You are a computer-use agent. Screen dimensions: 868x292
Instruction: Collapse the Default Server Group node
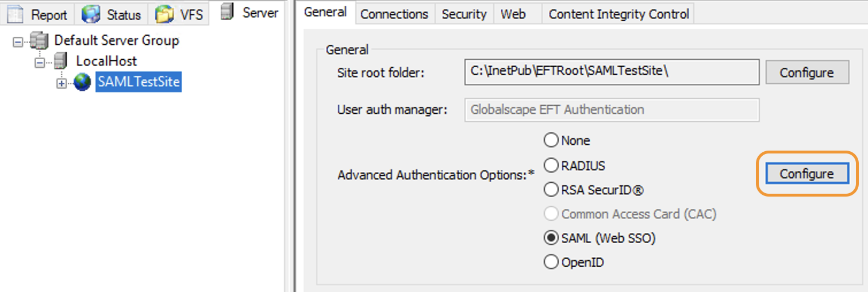pyautogui.click(x=18, y=41)
